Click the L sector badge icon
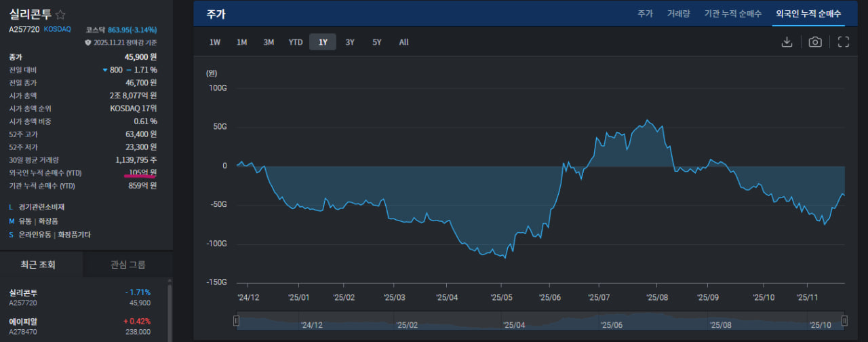 (x=12, y=207)
